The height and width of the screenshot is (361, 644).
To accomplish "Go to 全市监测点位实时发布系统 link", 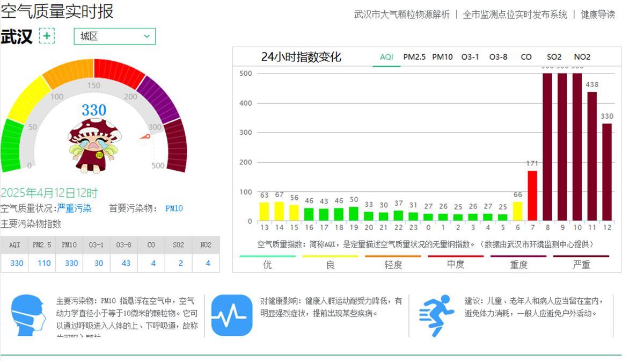I will click(515, 15).
